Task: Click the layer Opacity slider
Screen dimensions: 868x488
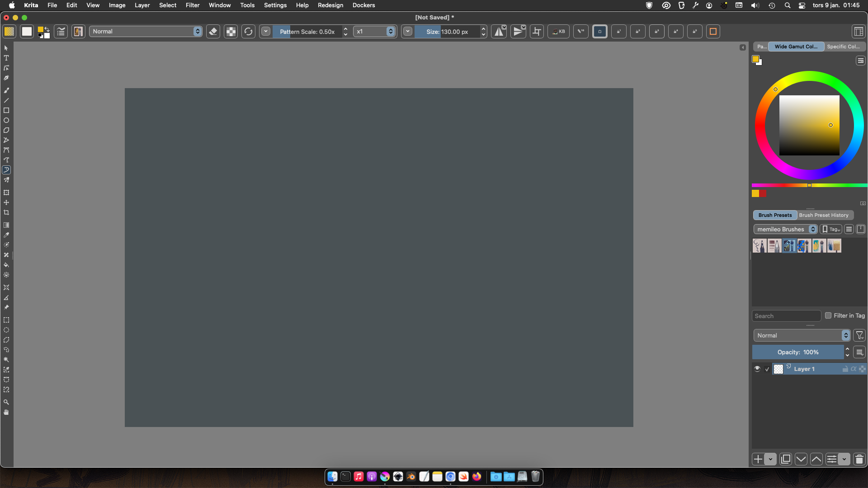Action: (797, 352)
